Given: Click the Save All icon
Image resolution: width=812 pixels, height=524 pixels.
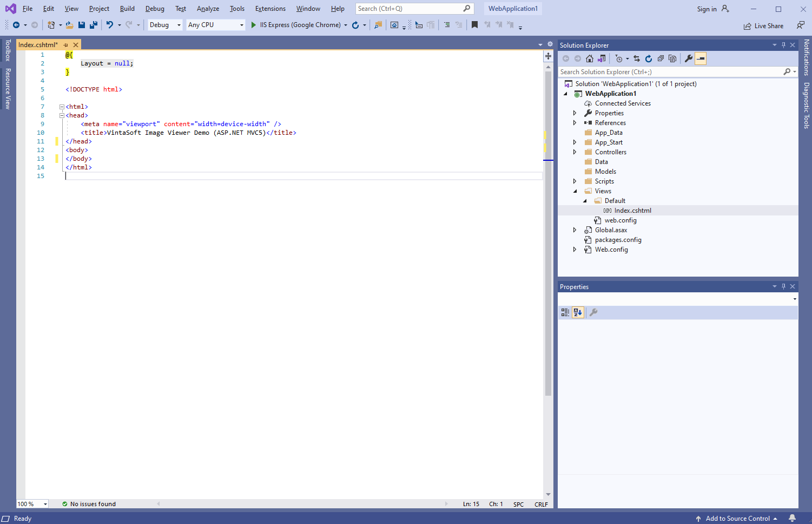Looking at the screenshot, I should pyautogui.click(x=94, y=25).
